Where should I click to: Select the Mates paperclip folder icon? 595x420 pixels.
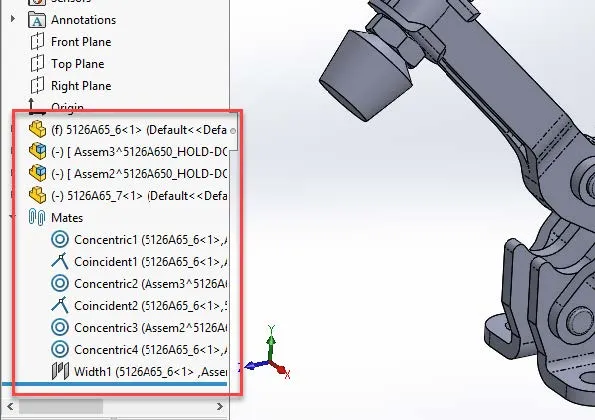pos(37,217)
